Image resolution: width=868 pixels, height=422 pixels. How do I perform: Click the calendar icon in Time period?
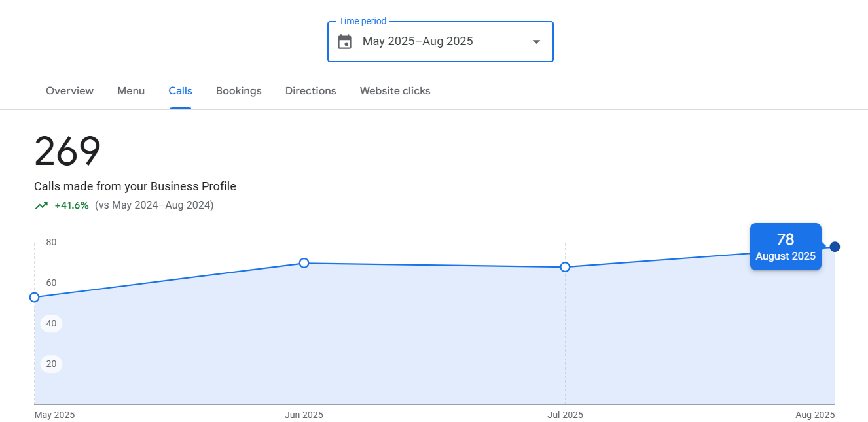344,42
